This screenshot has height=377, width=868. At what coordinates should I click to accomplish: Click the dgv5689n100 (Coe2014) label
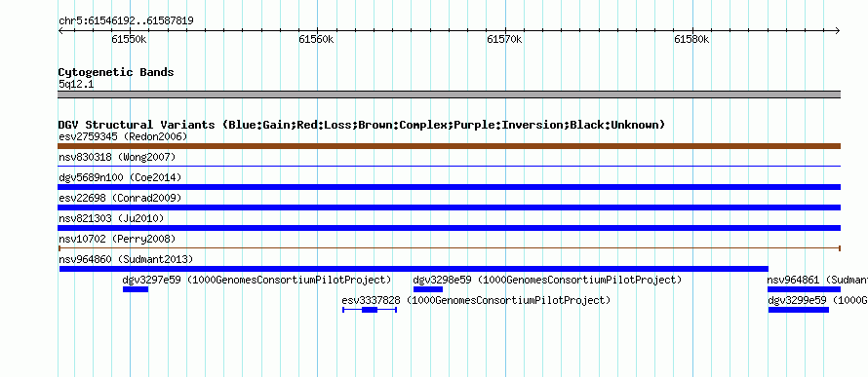click(120, 177)
